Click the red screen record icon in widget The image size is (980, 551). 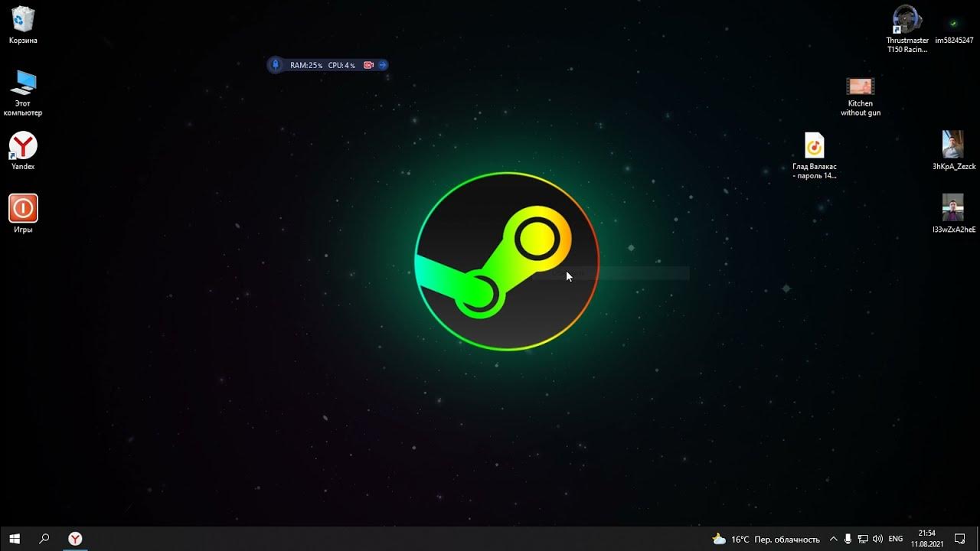click(368, 65)
